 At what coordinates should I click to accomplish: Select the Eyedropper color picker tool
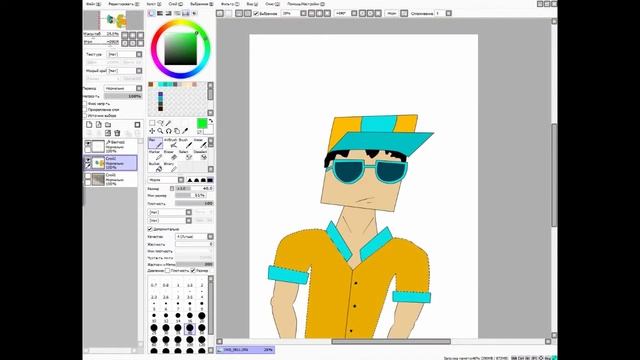pyautogui.click(x=185, y=131)
